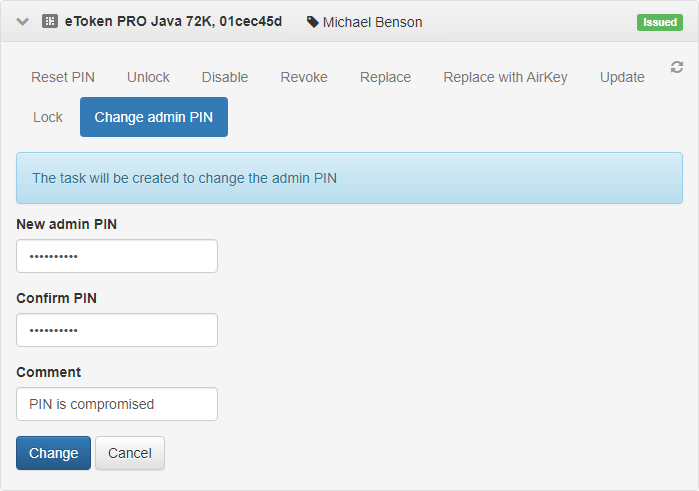Click the refresh icon
The image size is (699, 491).
tap(677, 67)
